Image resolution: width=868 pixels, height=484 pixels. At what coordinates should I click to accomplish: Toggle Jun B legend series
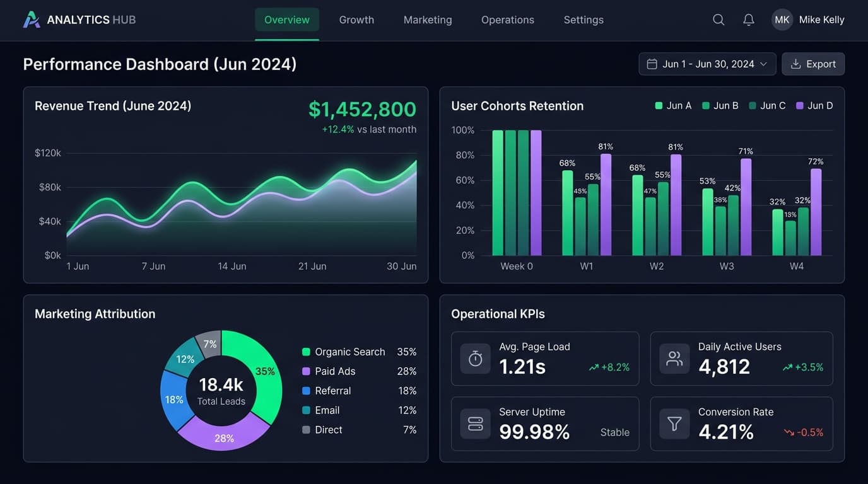(x=720, y=106)
